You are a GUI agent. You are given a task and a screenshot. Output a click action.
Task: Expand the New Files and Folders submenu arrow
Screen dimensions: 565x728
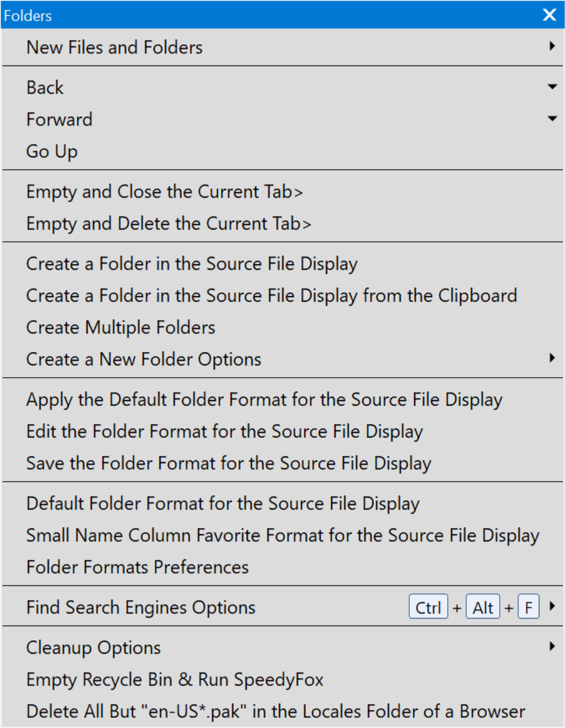(552, 46)
